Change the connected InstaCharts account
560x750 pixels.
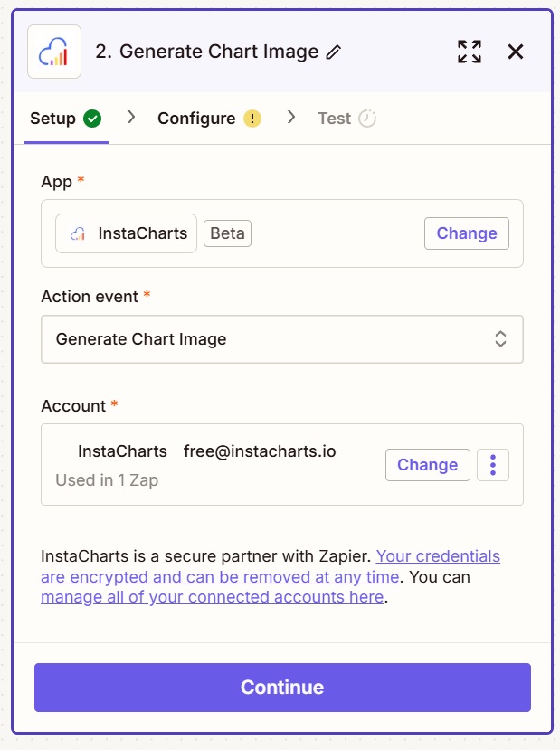pos(428,465)
